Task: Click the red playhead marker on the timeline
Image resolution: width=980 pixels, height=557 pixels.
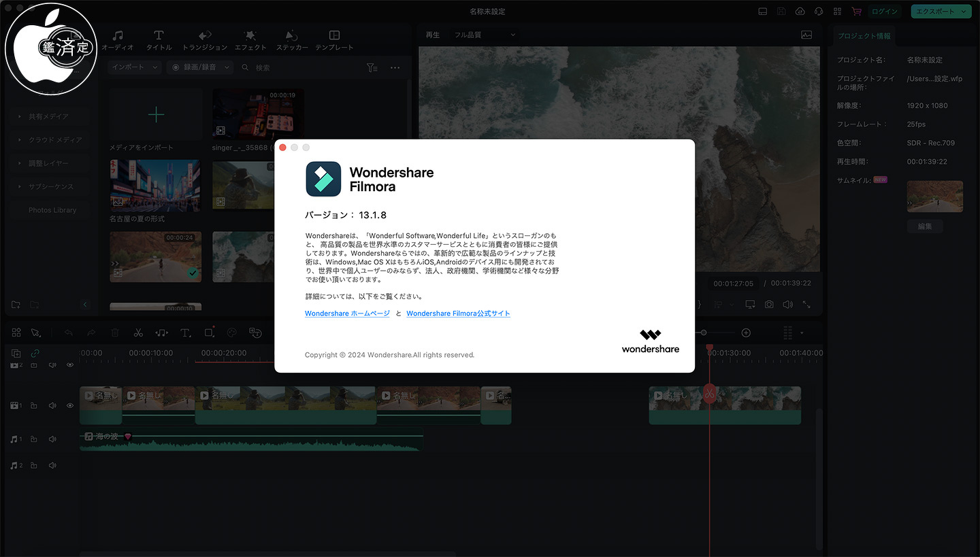Action: [709, 349]
